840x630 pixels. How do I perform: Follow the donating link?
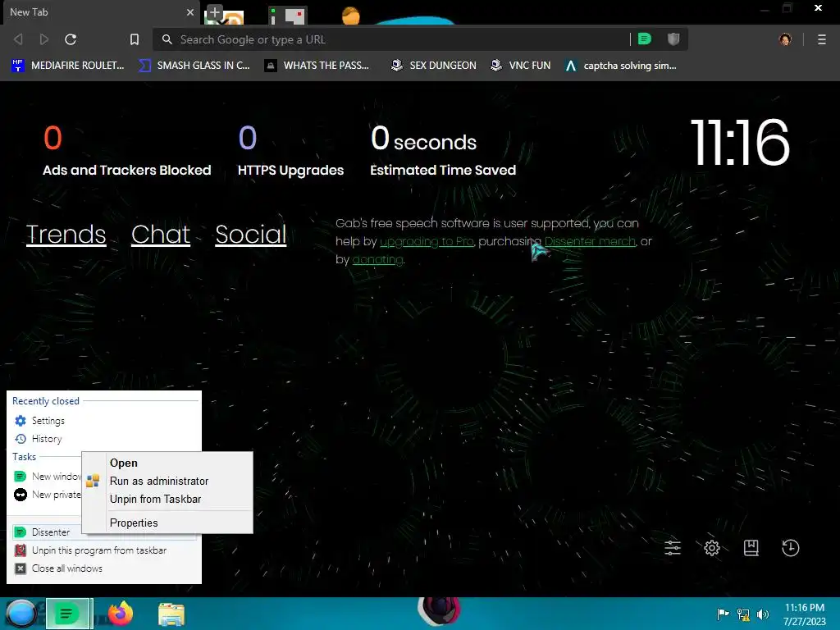[377, 260]
